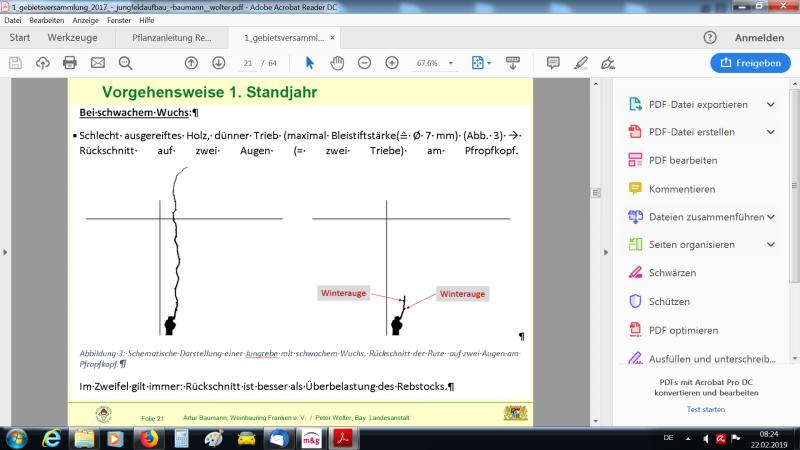Select the hand pan tool
Viewport: 800px width, 450px height.
[x=337, y=62]
